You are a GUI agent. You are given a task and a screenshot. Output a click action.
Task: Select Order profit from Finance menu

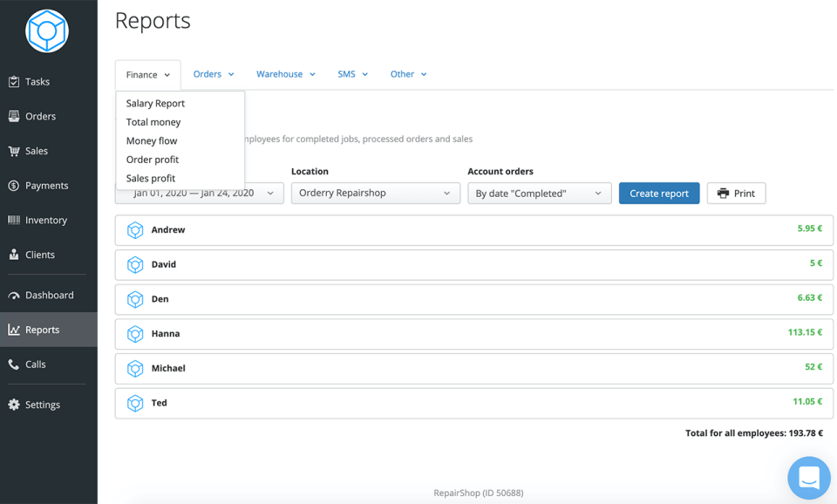(x=152, y=160)
